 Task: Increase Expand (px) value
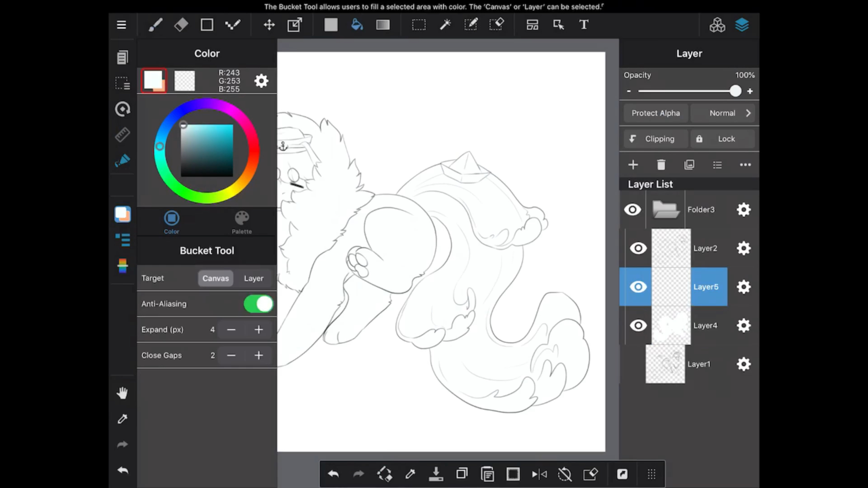point(259,330)
